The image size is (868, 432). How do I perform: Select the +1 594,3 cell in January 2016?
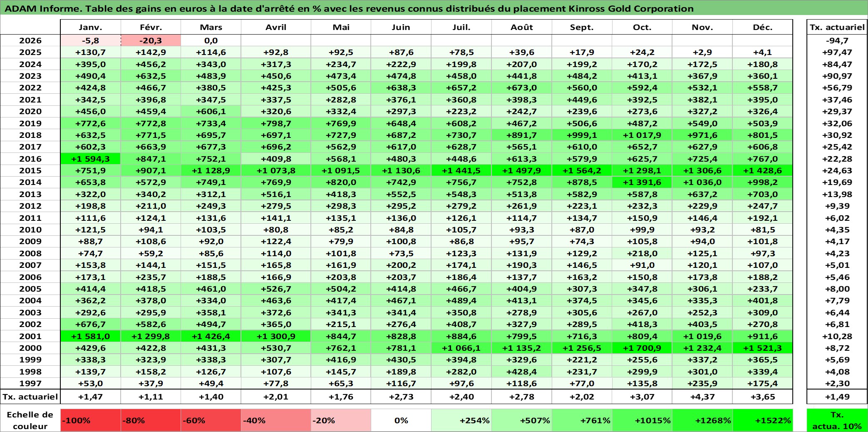90,159
